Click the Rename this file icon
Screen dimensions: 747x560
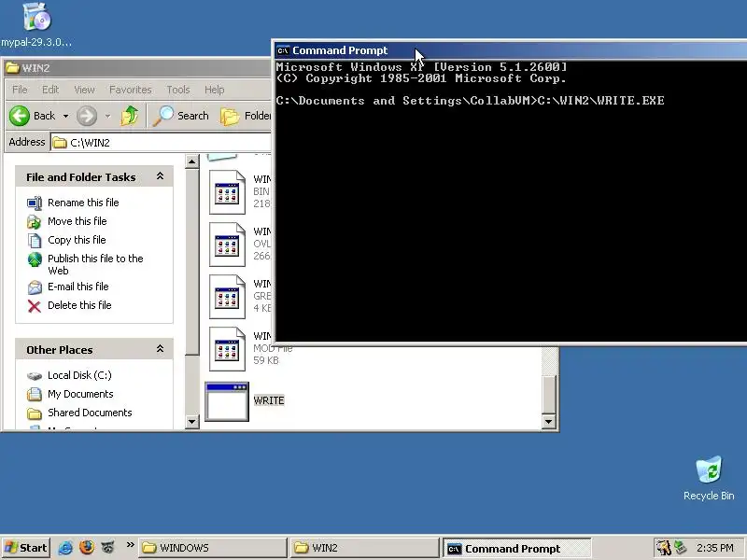35,203
